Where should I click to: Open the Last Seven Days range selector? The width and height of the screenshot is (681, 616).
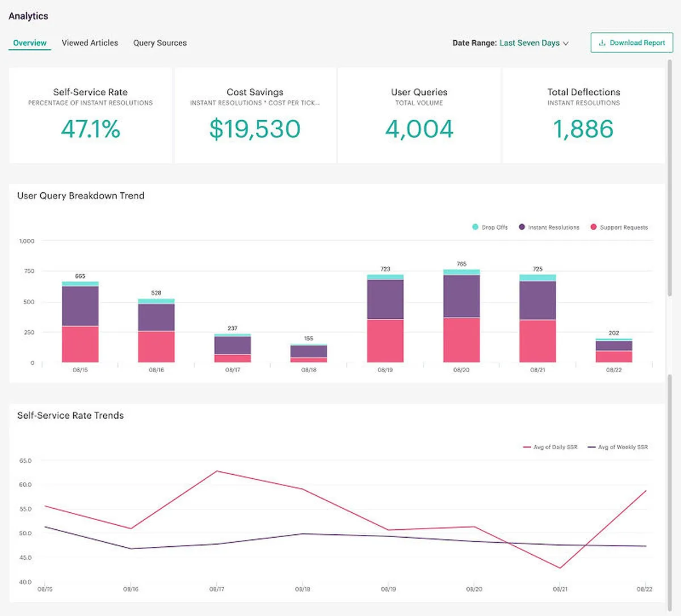[x=529, y=43]
